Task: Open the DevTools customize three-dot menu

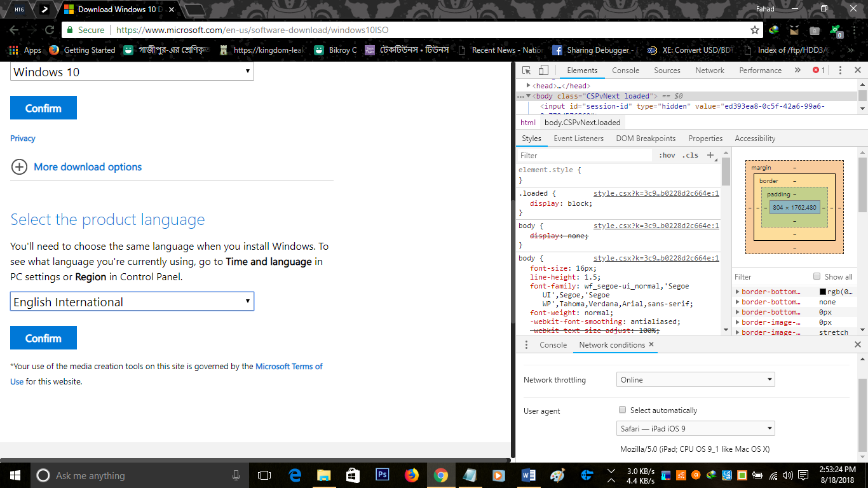Action: pyautogui.click(x=840, y=71)
